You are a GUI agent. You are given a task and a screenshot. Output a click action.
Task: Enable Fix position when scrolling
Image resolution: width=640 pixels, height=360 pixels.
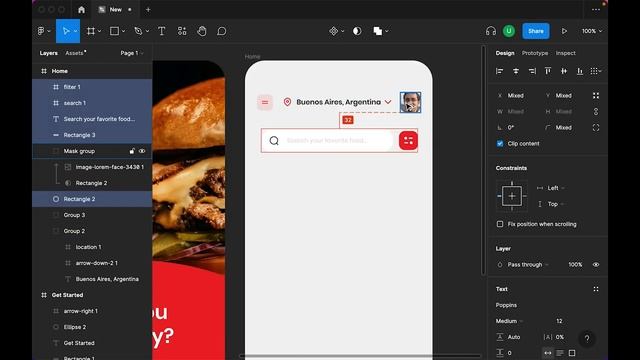point(500,224)
